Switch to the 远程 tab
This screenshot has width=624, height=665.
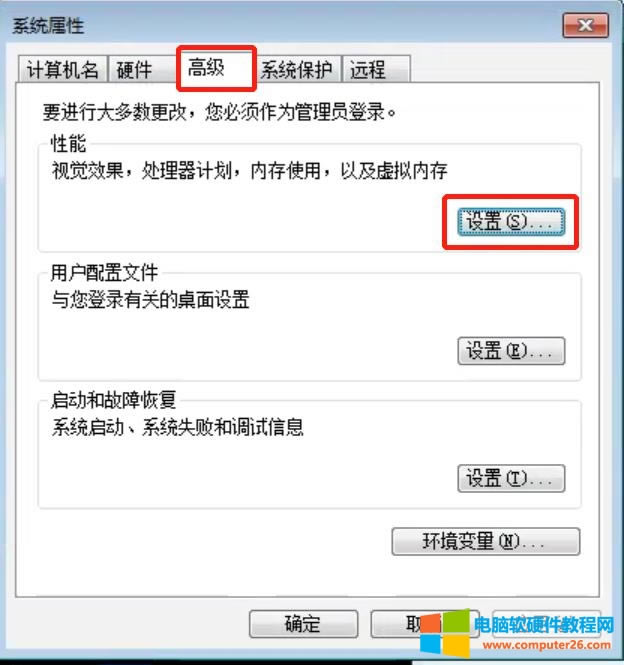coord(376,69)
